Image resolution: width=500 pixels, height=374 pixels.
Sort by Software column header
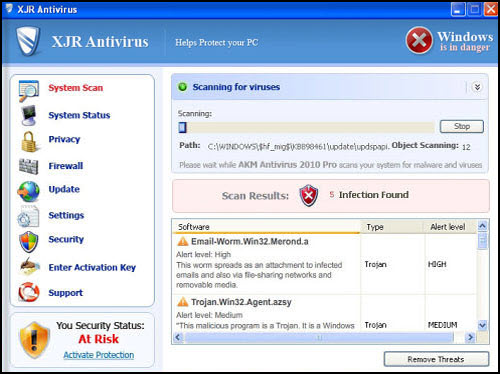point(266,227)
